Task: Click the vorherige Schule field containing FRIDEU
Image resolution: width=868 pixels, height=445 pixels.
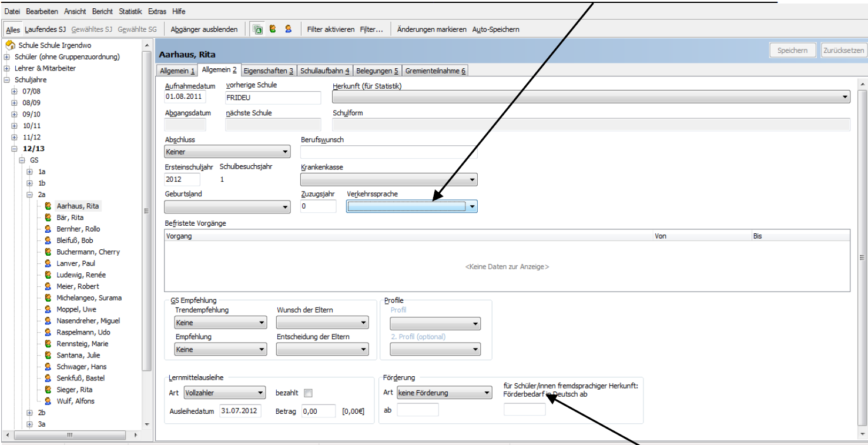Action: [273, 97]
